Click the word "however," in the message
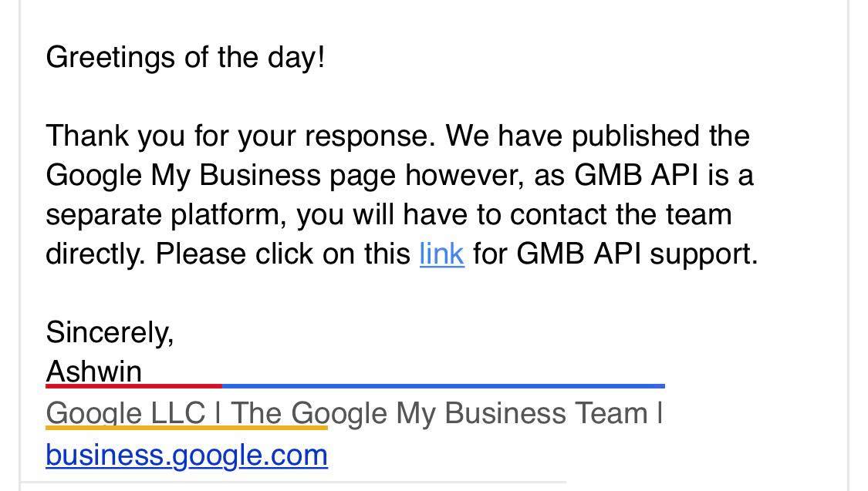868x491 pixels. [465, 176]
